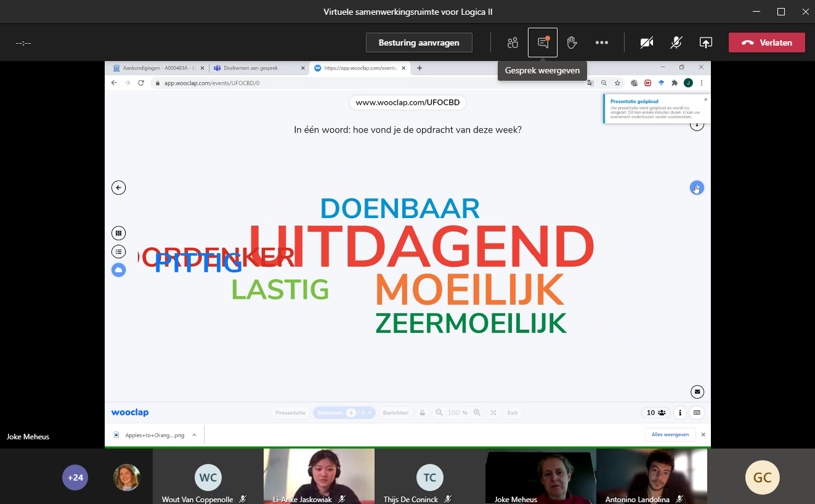The width and height of the screenshot is (815, 504).
Task: Open the Gesprek weergeven chat icon
Action: pyautogui.click(x=543, y=43)
